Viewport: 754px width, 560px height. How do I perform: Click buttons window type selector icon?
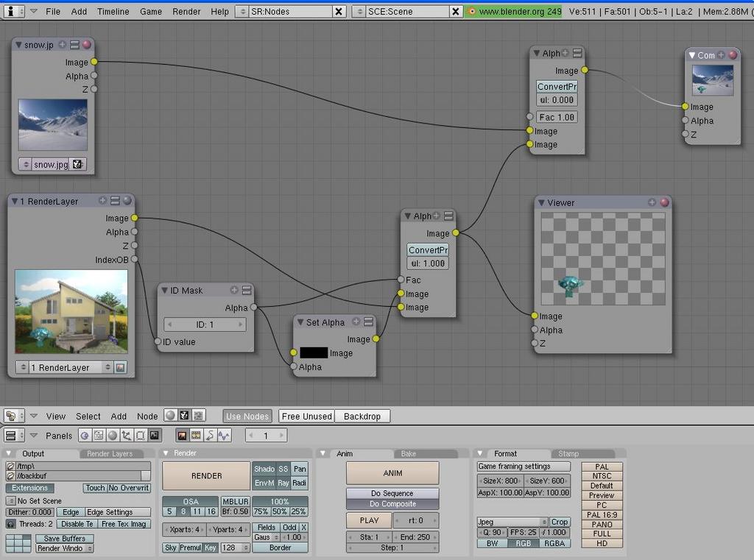14,436
